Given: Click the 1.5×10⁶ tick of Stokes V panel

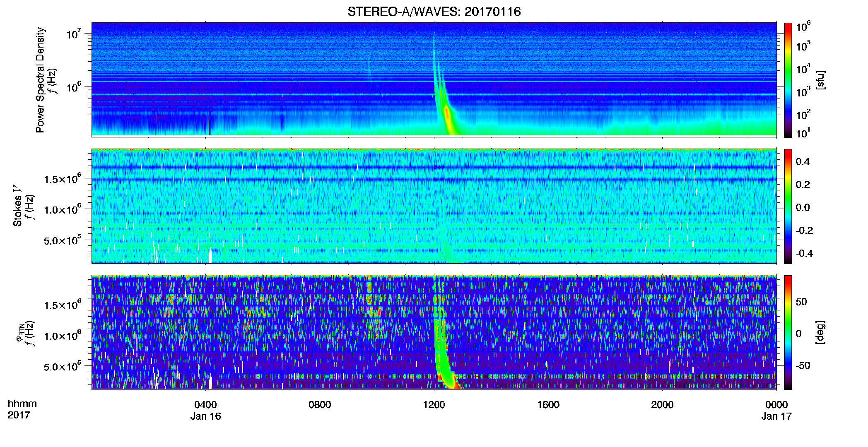Looking at the screenshot, I should click(63, 179).
